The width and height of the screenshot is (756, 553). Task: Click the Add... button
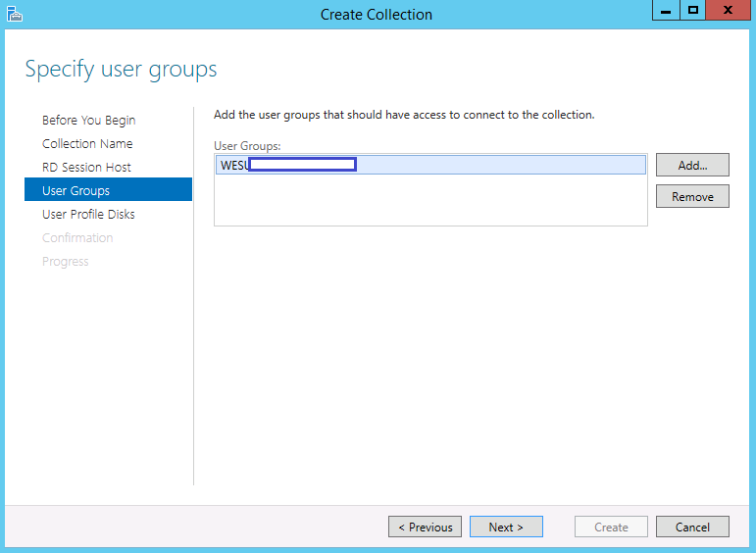click(692, 165)
